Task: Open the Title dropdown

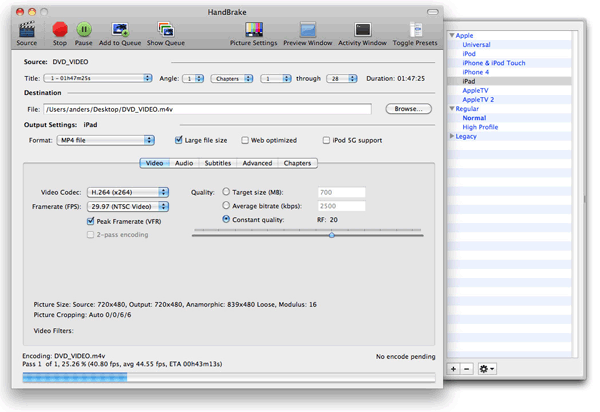Action: coord(98,78)
